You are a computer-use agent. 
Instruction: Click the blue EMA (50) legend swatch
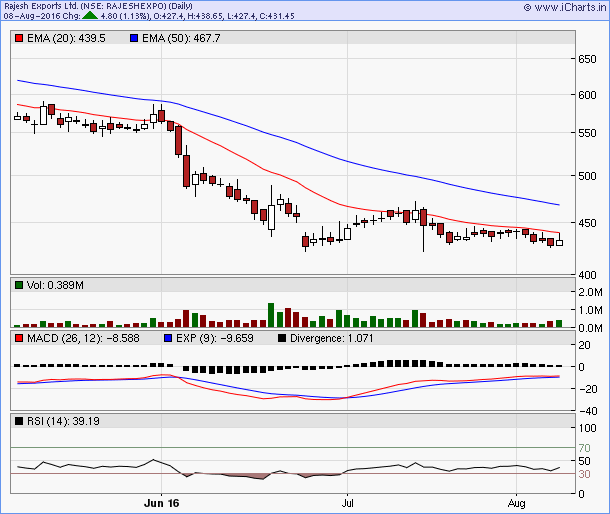tap(134, 38)
